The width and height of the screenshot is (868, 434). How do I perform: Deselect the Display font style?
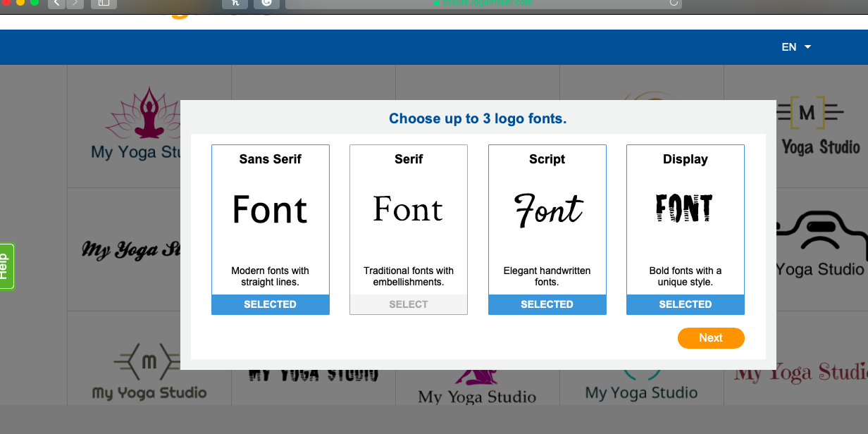click(686, 304)
